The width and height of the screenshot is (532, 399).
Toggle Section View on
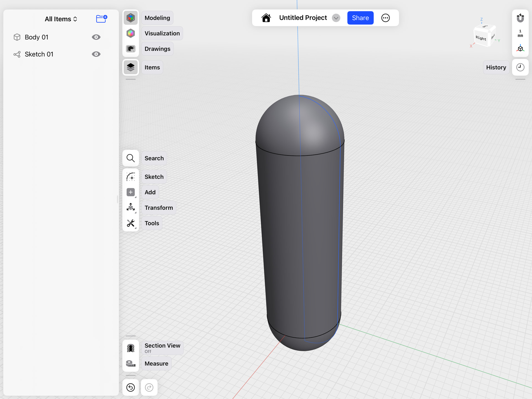pyautogui.click(x=131, y=348)
